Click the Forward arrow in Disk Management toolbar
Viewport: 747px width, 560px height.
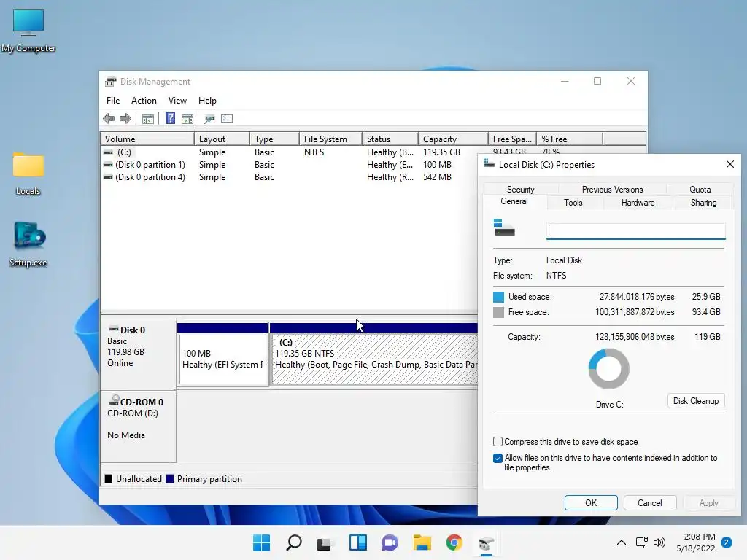coord(125,119)
